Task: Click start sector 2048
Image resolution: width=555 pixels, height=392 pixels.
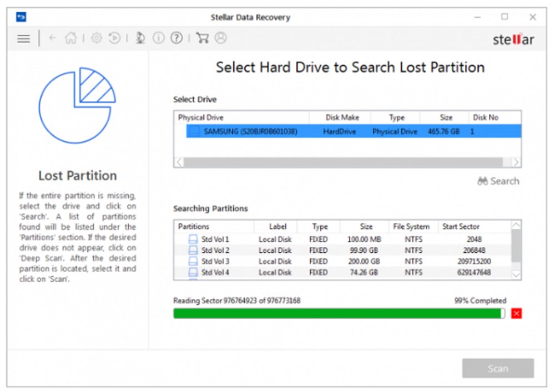Action: [474, 240]
